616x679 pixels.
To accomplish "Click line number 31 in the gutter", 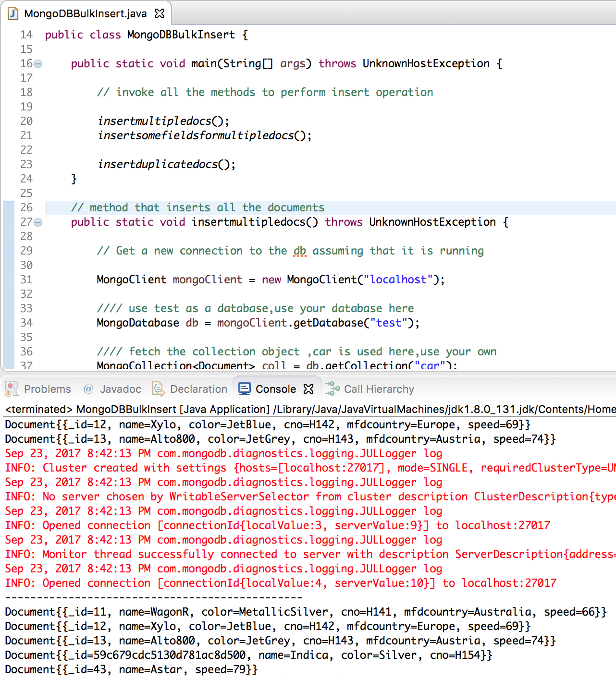I will coord(26,279).
